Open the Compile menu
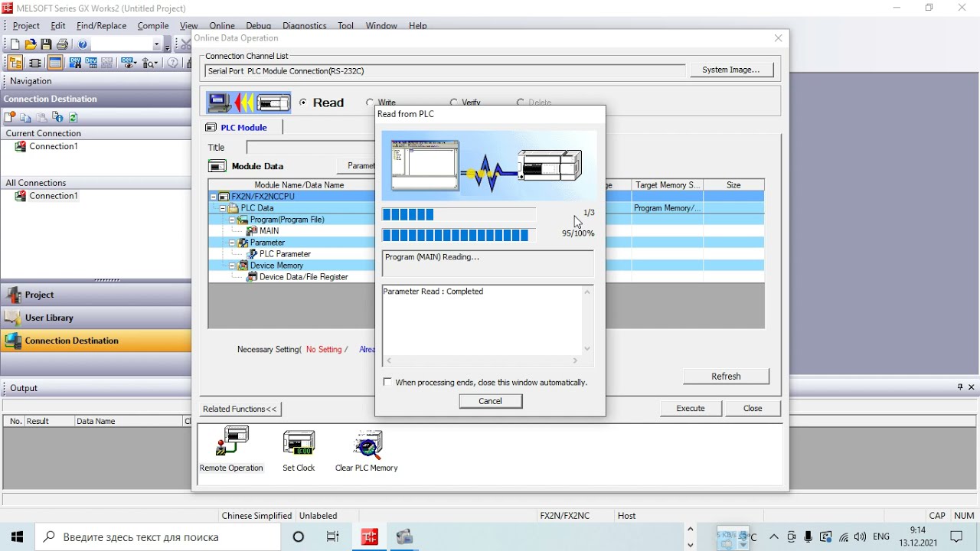This screenshot has width=980, height=551. 153,25
